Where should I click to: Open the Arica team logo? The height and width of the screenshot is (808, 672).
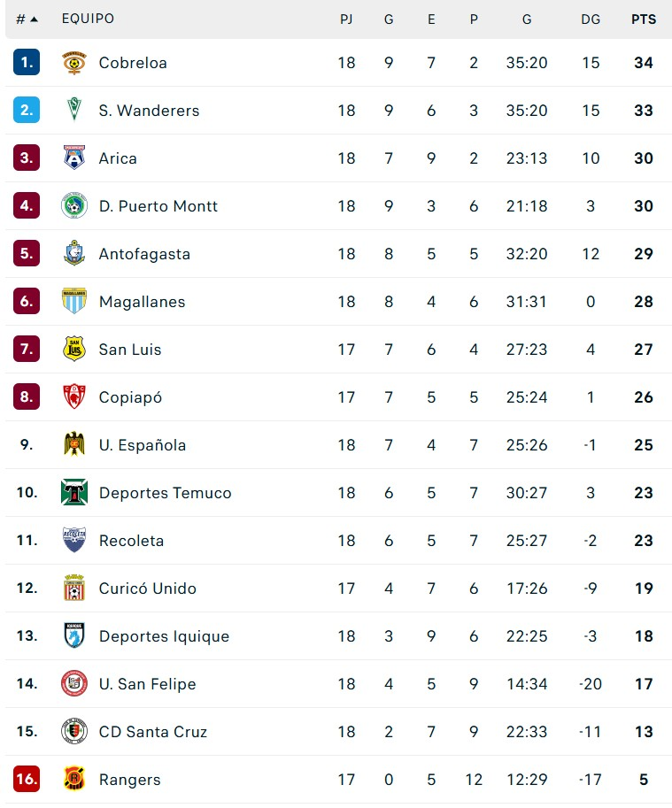74,158
